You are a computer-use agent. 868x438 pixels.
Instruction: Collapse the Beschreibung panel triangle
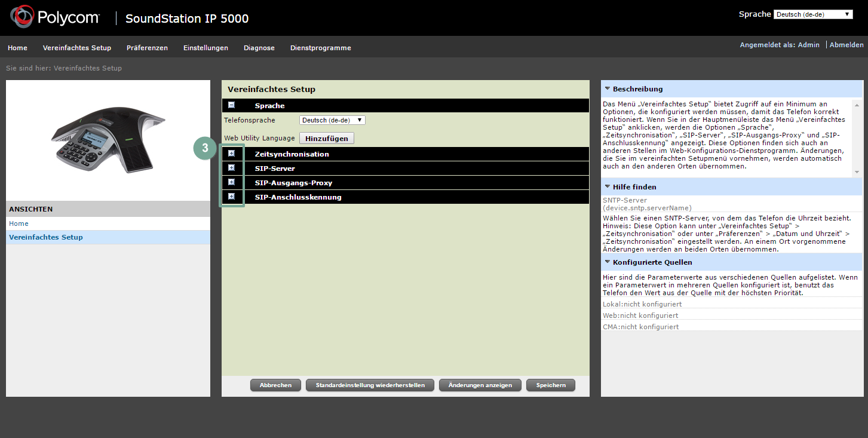(608, 88)
